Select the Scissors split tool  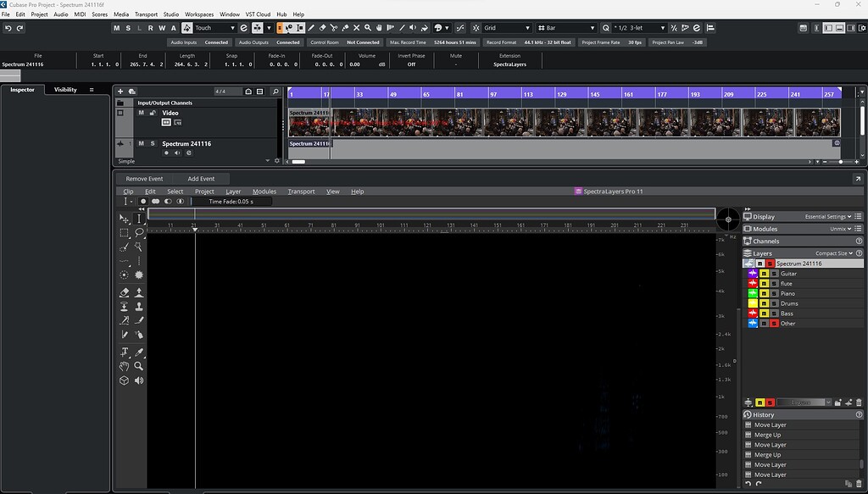334,28
